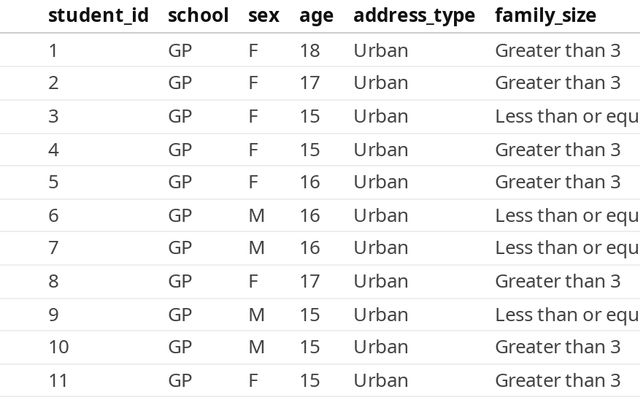The height and width of the screenshot is (400, 640).
Task: Click the school column header
Action: (198, 16)
